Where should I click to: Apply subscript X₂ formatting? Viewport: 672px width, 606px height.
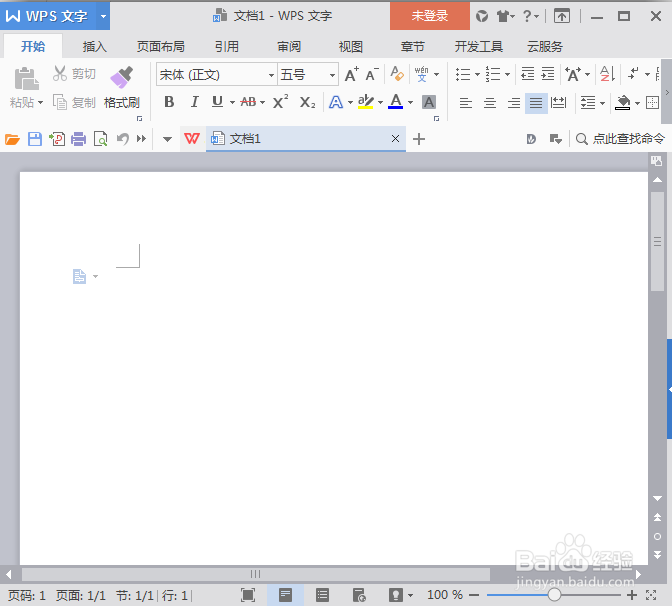coord(307,102)
